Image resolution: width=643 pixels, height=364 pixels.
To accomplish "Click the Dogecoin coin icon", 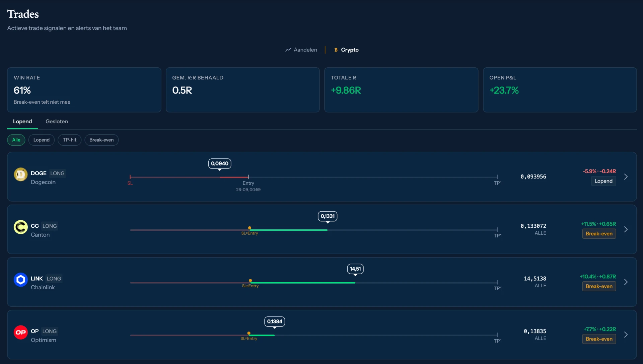I will point(21,174).
